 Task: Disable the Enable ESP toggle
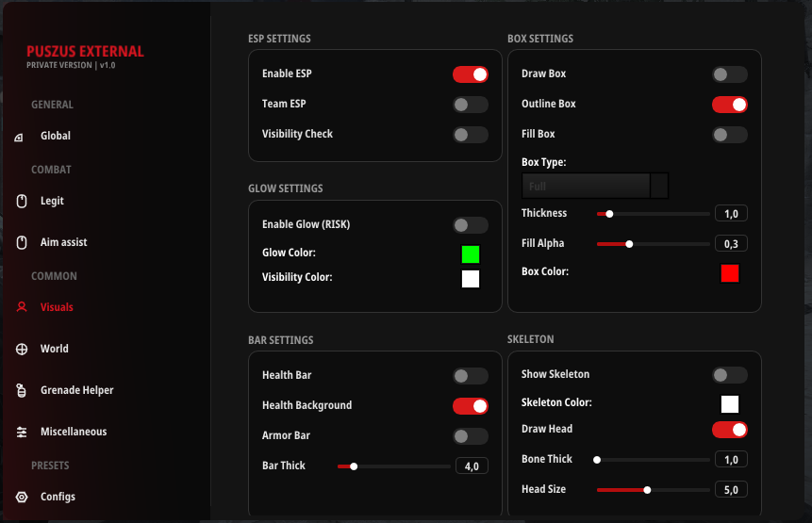point(471,74)
